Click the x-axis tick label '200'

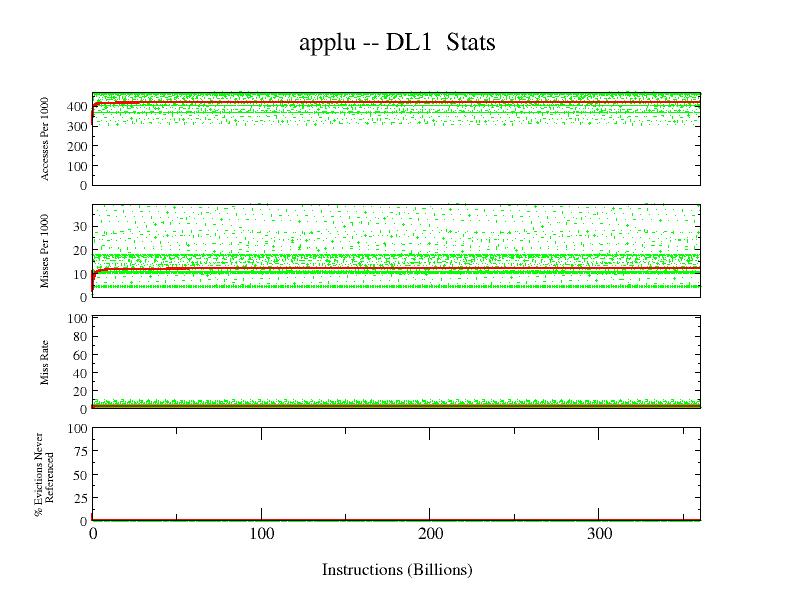coord(430,535)
